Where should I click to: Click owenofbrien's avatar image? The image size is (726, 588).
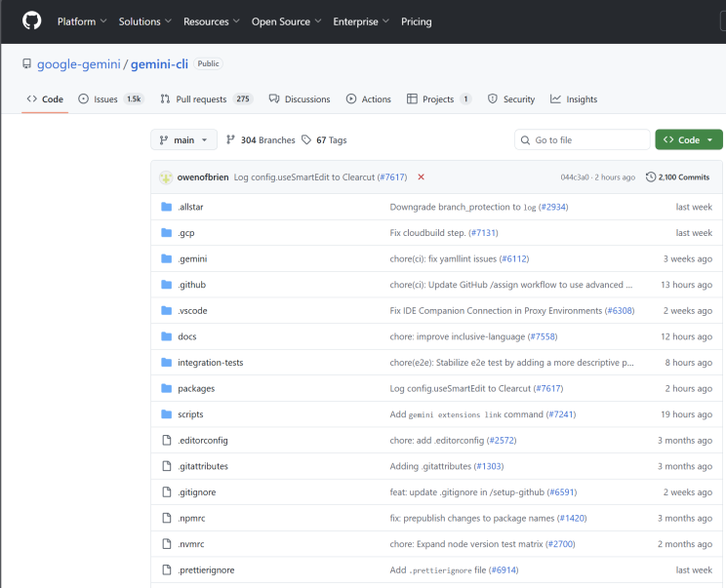(x=166, y=177)
